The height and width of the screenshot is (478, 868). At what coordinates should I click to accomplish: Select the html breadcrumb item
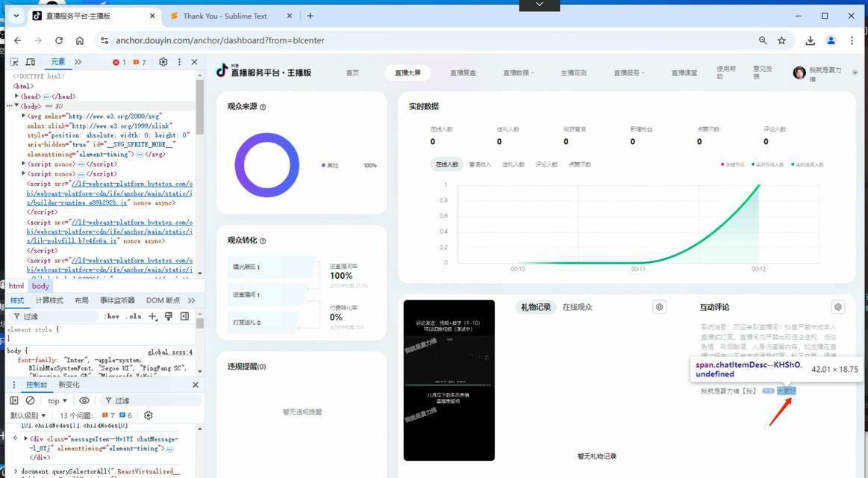pyautogui.click(x=16, y=286)
